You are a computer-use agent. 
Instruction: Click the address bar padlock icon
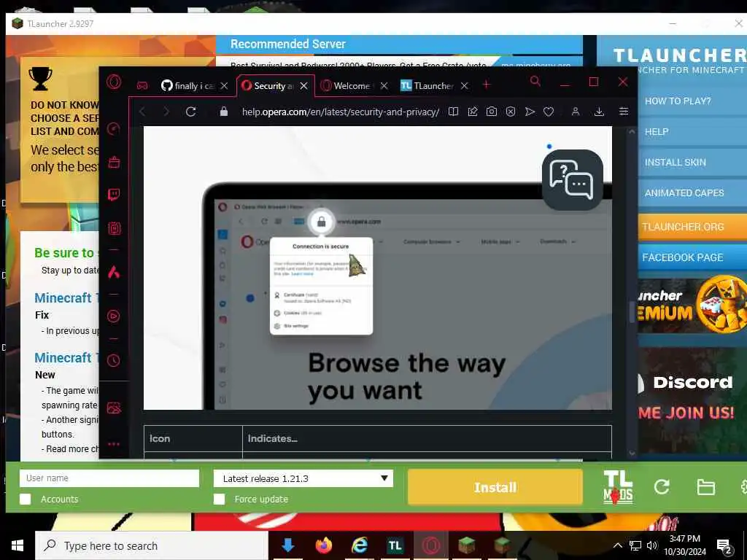point(223,112)
